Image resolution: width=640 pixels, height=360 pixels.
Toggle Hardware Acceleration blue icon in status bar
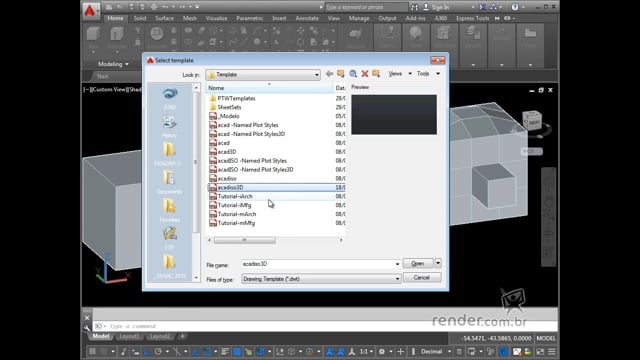pos(504,351)
